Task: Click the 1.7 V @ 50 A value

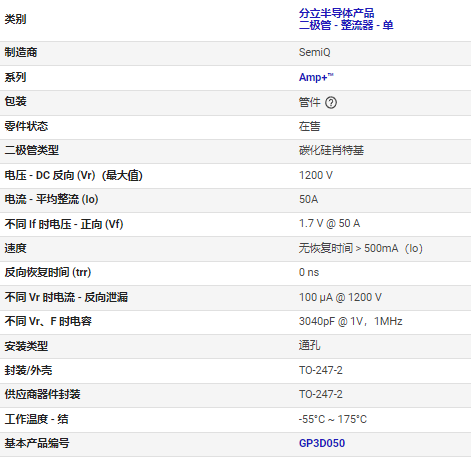Action: click(329, 223)
